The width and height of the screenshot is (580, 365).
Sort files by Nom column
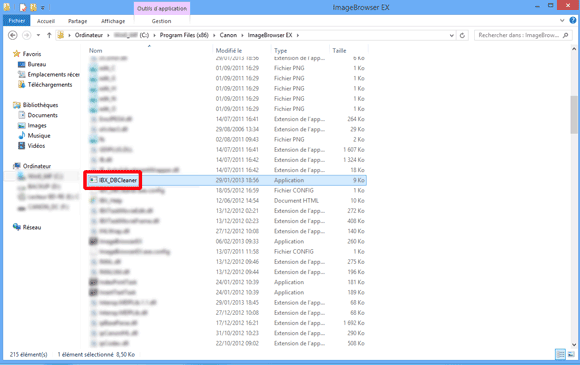coord(95,51)
